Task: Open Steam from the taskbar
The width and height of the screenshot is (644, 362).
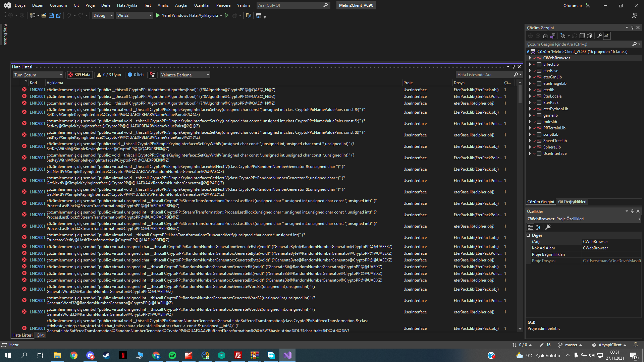Action: [106, 355]
